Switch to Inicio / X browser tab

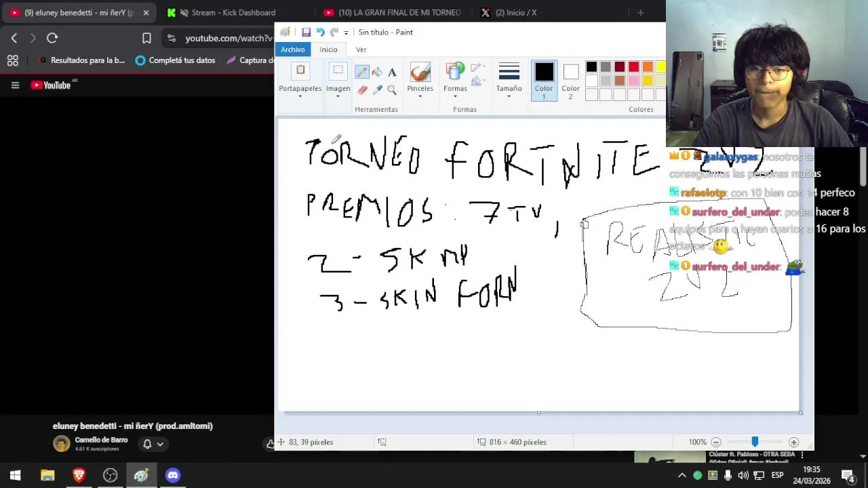click(515, 13)
